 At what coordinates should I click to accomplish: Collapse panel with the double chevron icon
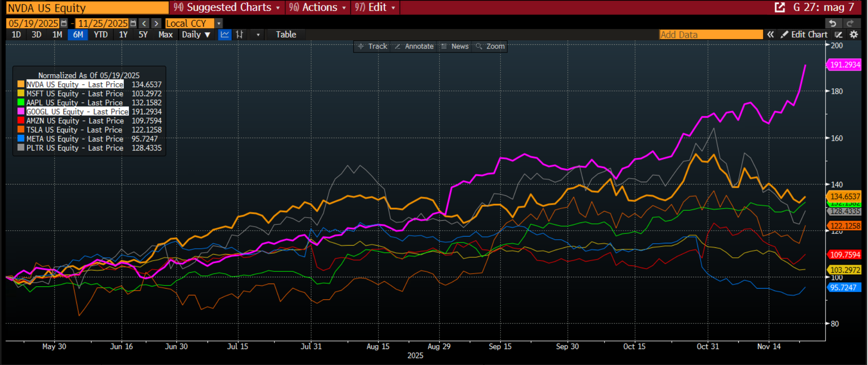pos(770,34)
